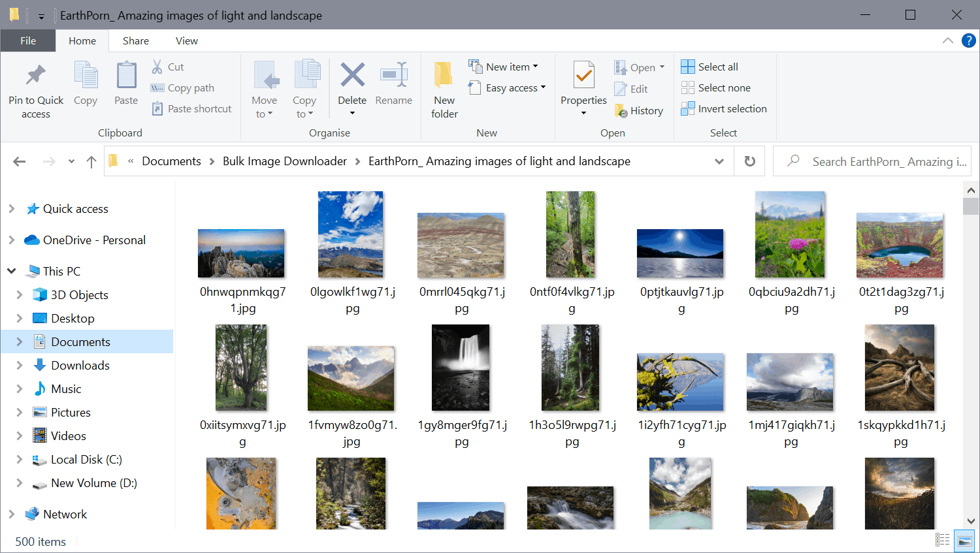
Task: Click file name 0qbciu9a2dh71.jpg
Action: click(791, 300)
